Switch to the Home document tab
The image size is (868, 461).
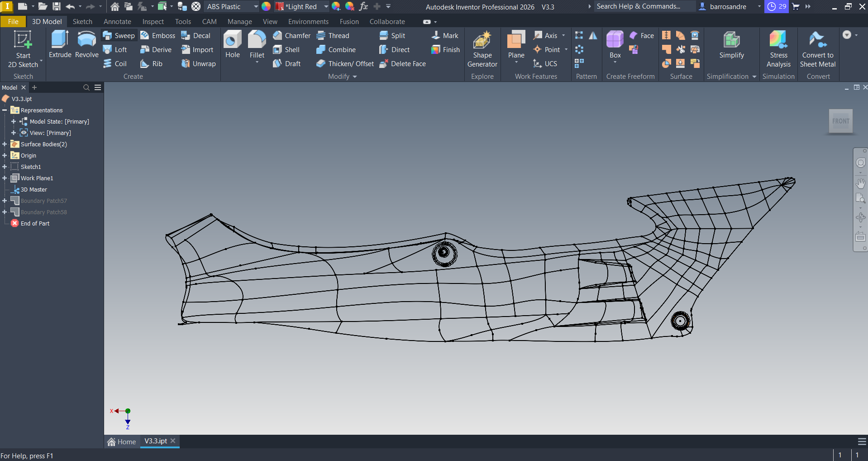(122, 442)
